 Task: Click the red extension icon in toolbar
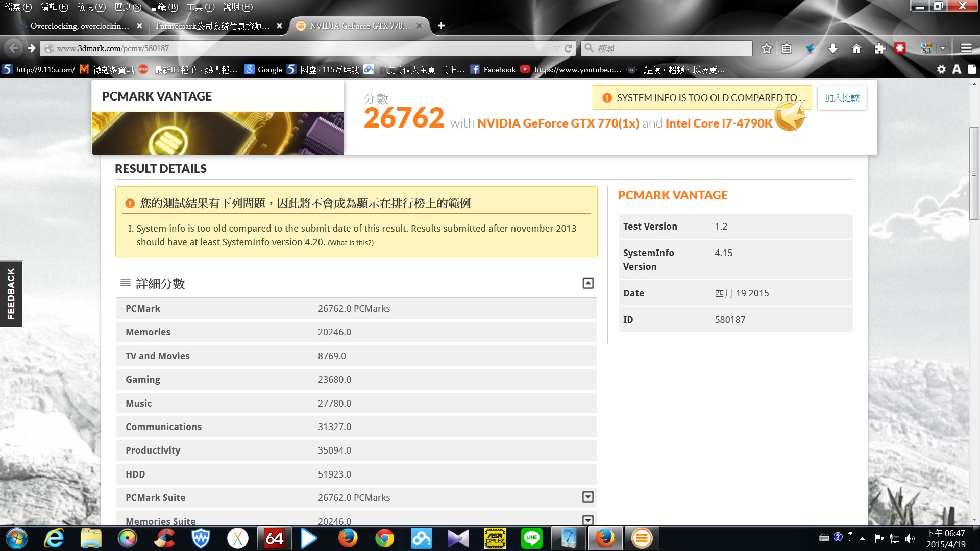click(x=900, y=48)
